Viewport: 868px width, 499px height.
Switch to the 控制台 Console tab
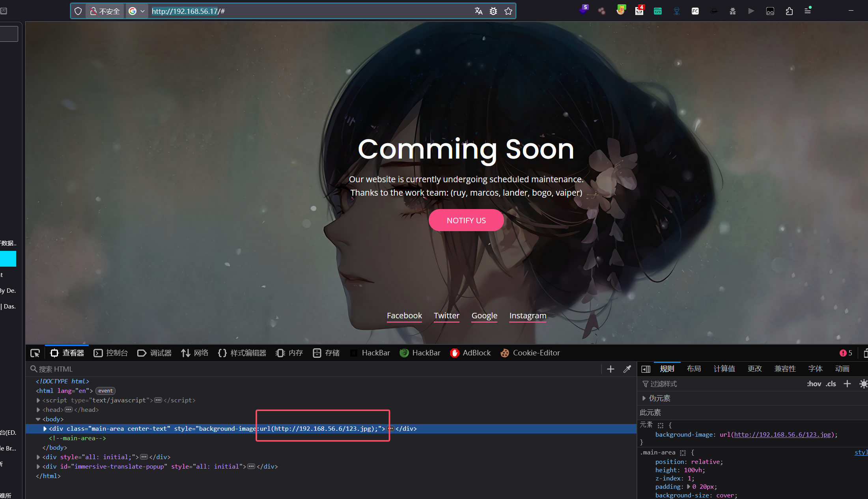point(111,353)
